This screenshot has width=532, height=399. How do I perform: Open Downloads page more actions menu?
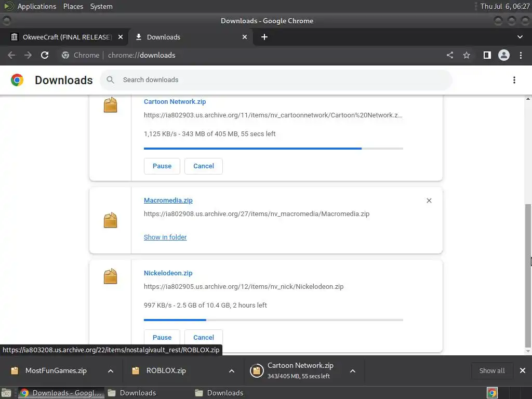514,80
